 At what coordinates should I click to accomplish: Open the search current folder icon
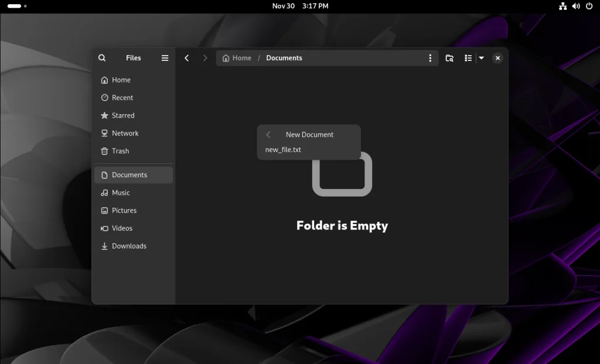click(x=449, y=58)
